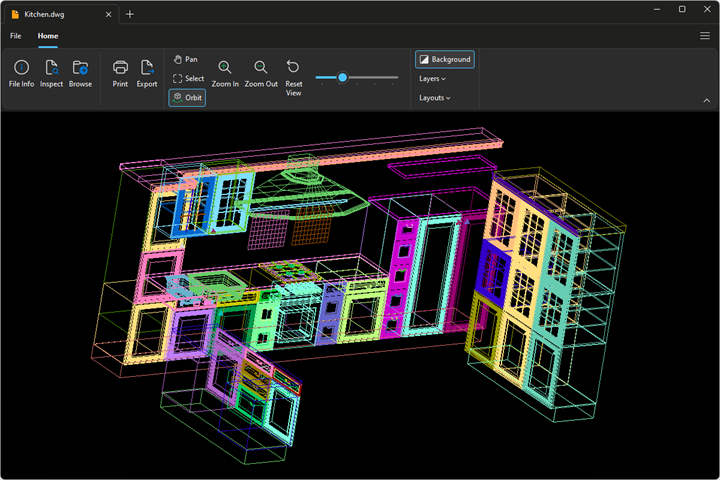Expand the Layers dropdown
Image resolution: width=720 pixels, height=480 pixels.
[x=432, y=79]
